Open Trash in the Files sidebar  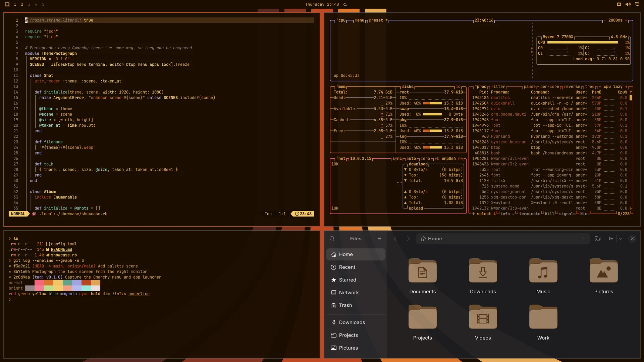pos(356,305)
